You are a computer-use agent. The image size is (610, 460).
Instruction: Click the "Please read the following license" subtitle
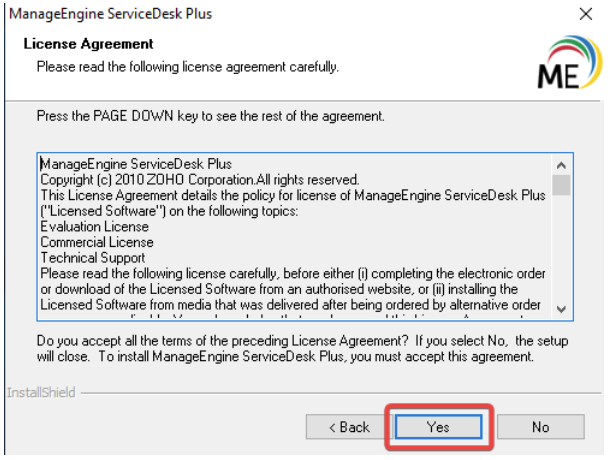point(187,66)
